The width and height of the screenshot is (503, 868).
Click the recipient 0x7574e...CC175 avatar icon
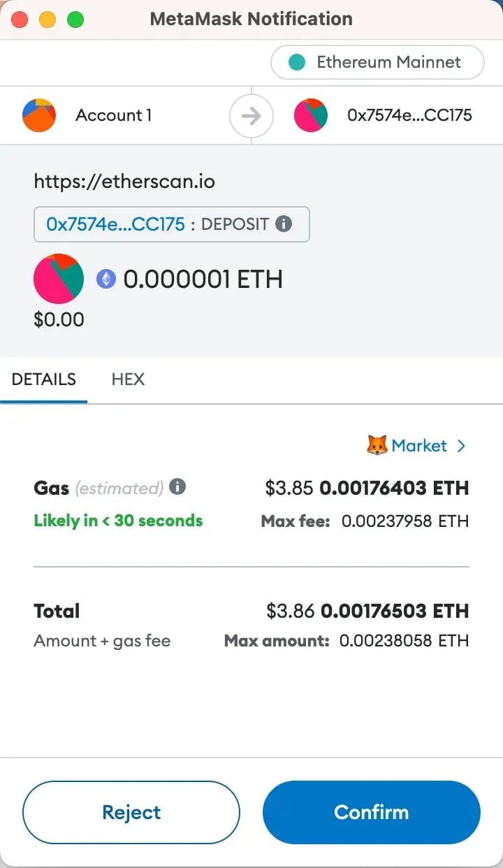pos(311,115)
